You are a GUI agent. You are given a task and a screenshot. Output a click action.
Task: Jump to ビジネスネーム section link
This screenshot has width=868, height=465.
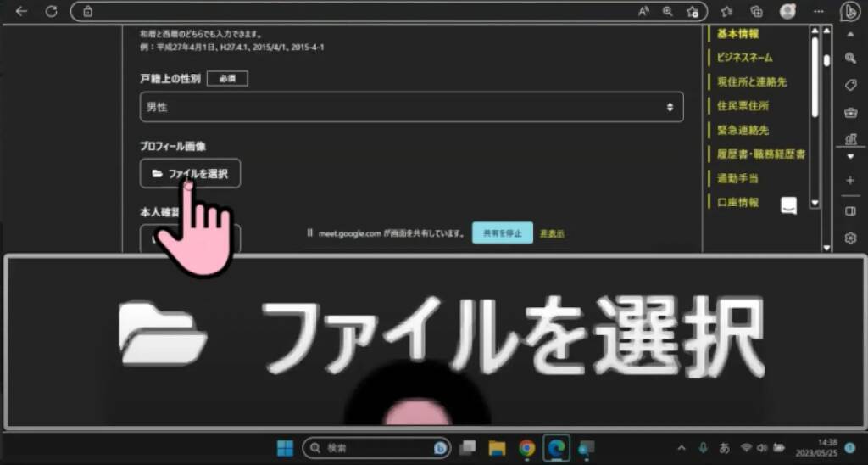click(x=744, y=58)
